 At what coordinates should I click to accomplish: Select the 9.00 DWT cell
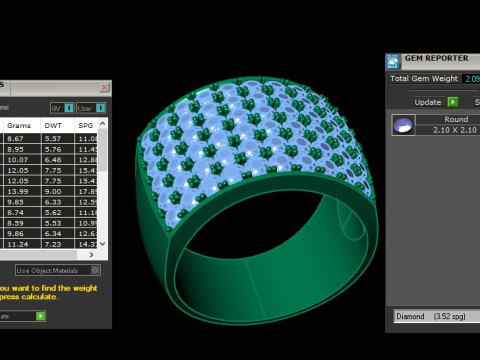(x=57, y=191)
